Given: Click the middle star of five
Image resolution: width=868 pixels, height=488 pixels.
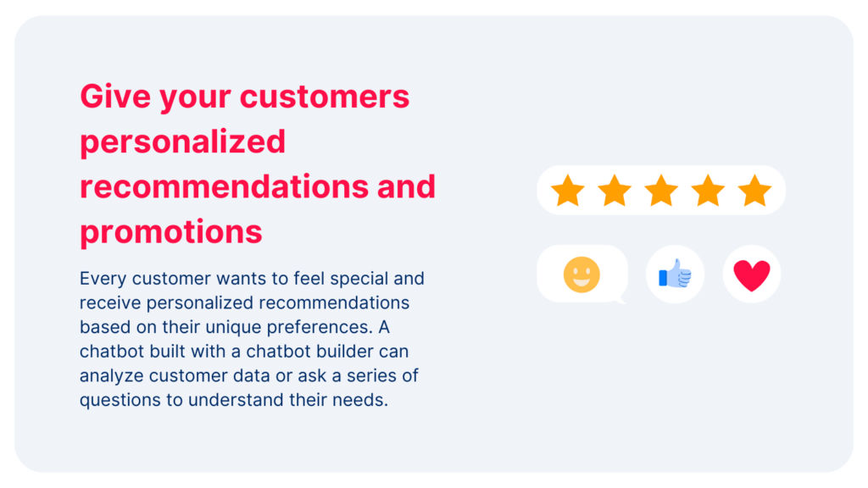Looking at the screenshot, I should click(661, 191).
